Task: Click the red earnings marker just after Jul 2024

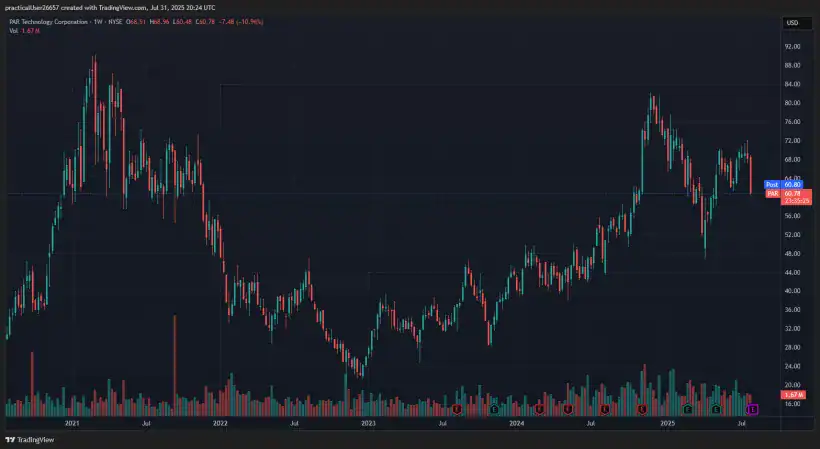Action: click(604, 409)
